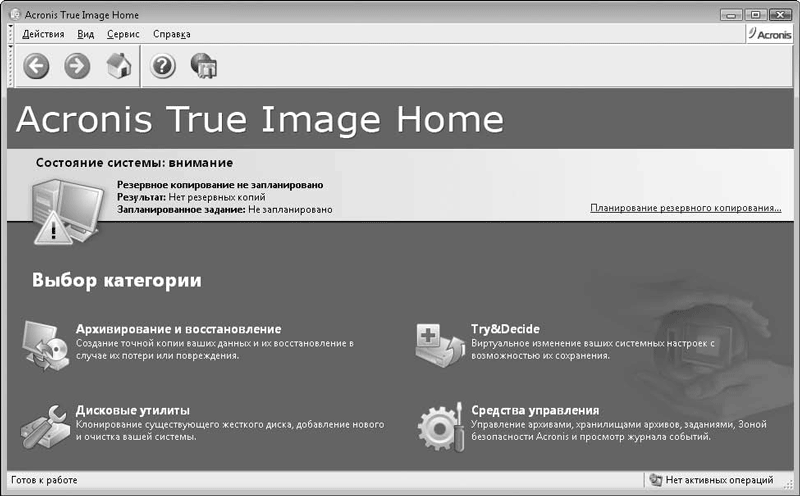Open the Архивирование и восстановление category icon
Screen dimensions: 800x496
tap(45, 345)
